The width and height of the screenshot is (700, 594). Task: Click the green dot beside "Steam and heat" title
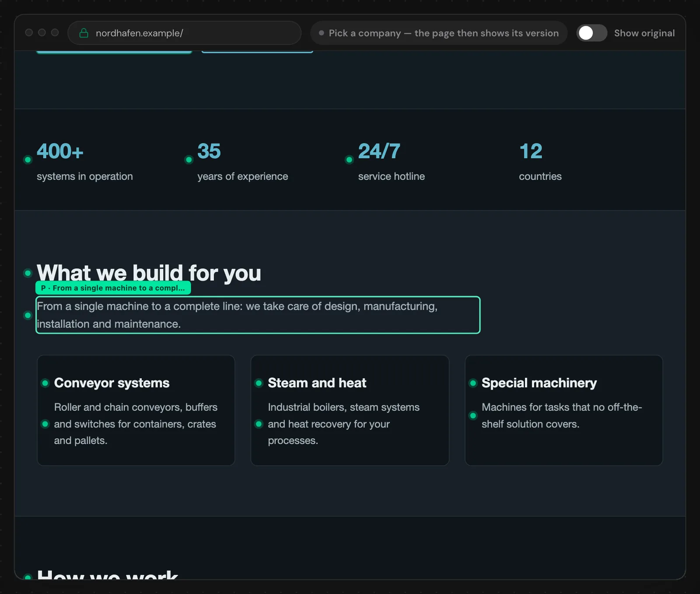(259, 383)
